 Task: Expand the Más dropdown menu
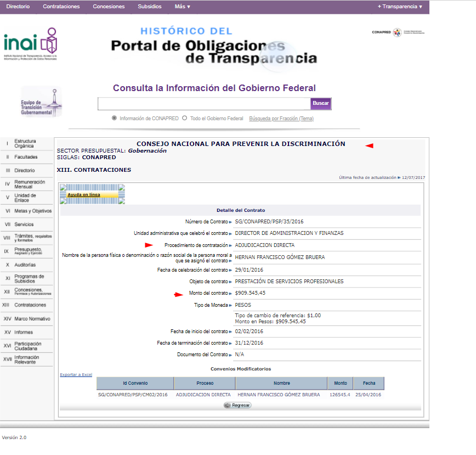coord(182,7)
